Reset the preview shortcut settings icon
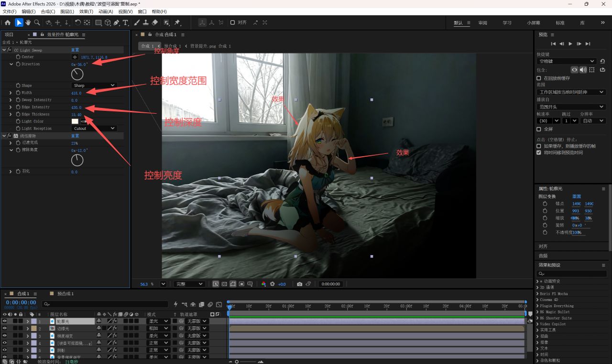 click(602, 61)
